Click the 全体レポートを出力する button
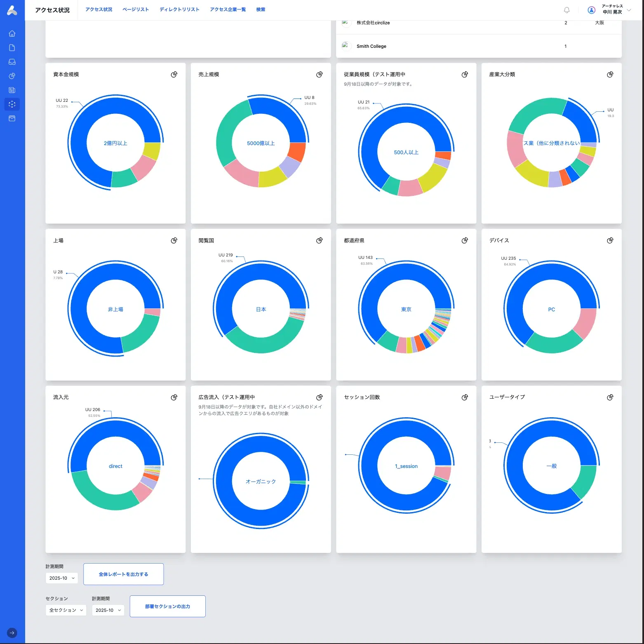 (123, 574)
